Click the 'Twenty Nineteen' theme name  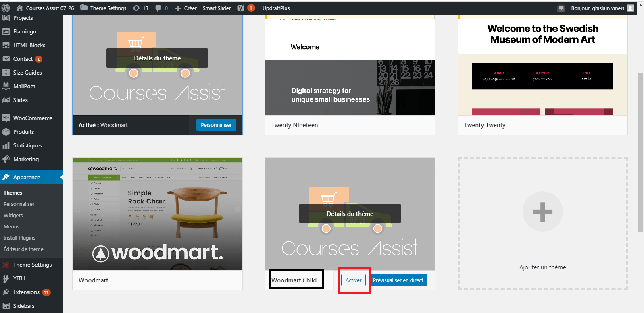click(x=295, y=125)
